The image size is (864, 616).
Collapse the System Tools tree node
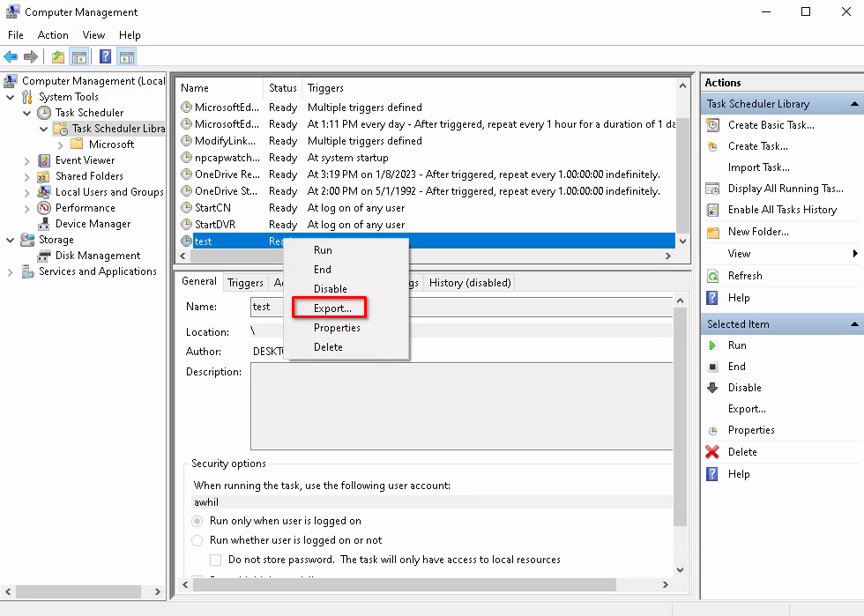[10, 97]
